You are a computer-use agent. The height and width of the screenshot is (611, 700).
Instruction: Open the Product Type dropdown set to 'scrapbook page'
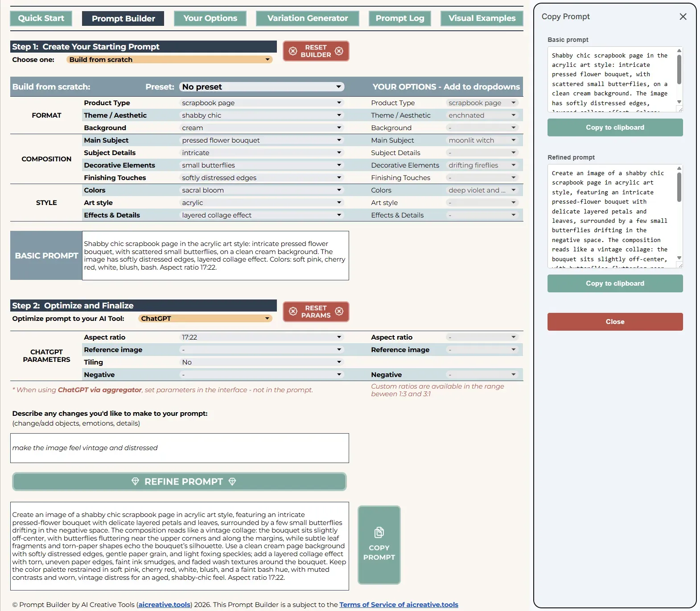(x=262, y=103)
